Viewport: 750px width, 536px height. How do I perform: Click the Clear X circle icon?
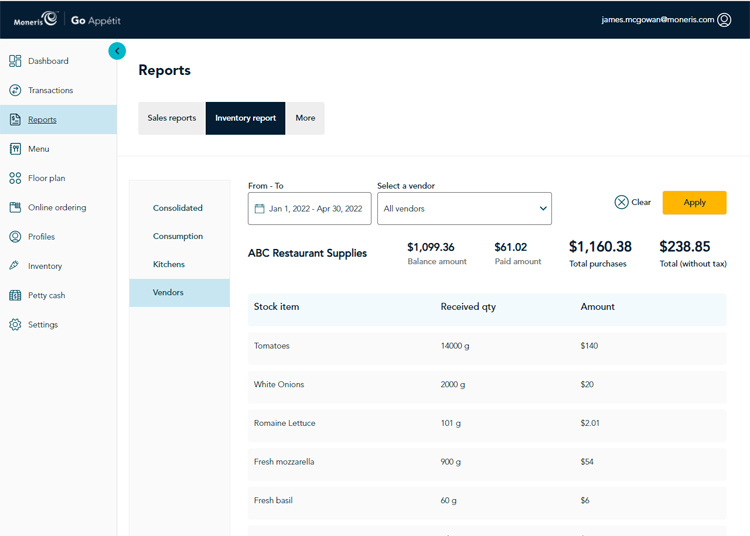[x=621, y=202]
